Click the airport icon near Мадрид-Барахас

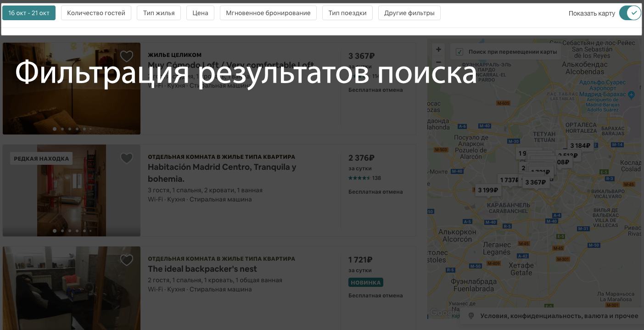pyautogui.click(x=632, y=95)
